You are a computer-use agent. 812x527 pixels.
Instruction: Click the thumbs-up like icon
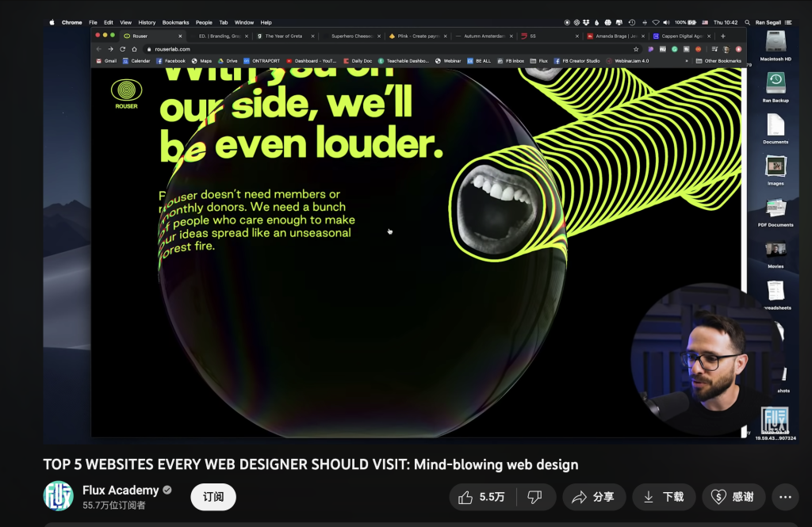click(x=465, y=497)
